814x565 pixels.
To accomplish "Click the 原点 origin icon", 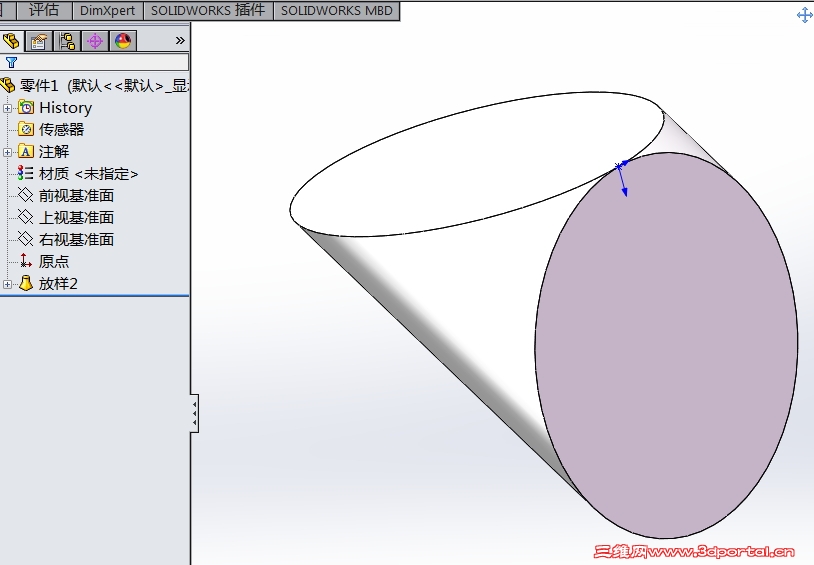I will [x=25, y=261].
